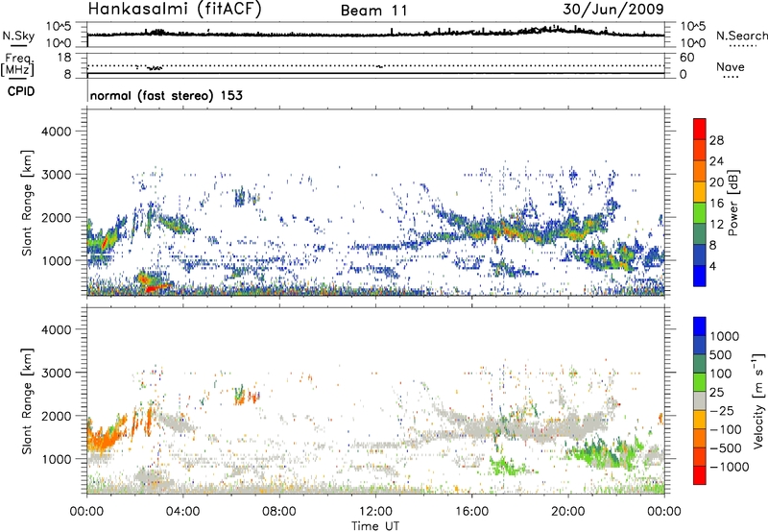The width and height of the screenshot is (768, 532).
Task: Click the '12' Power colorbar value
Action: point(716,225)
